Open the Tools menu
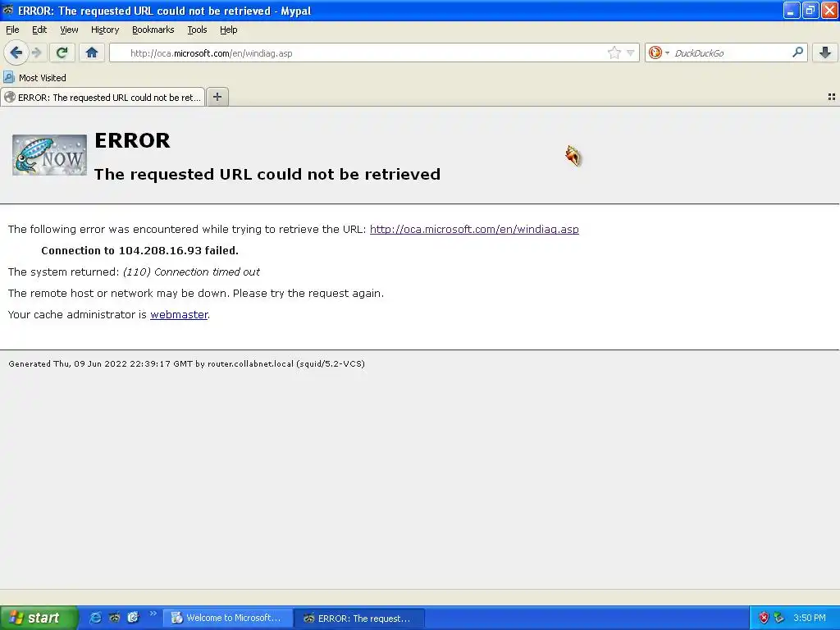Image resolution: width=840 pixels, height=630 pixels. click(x=197, y=30)
